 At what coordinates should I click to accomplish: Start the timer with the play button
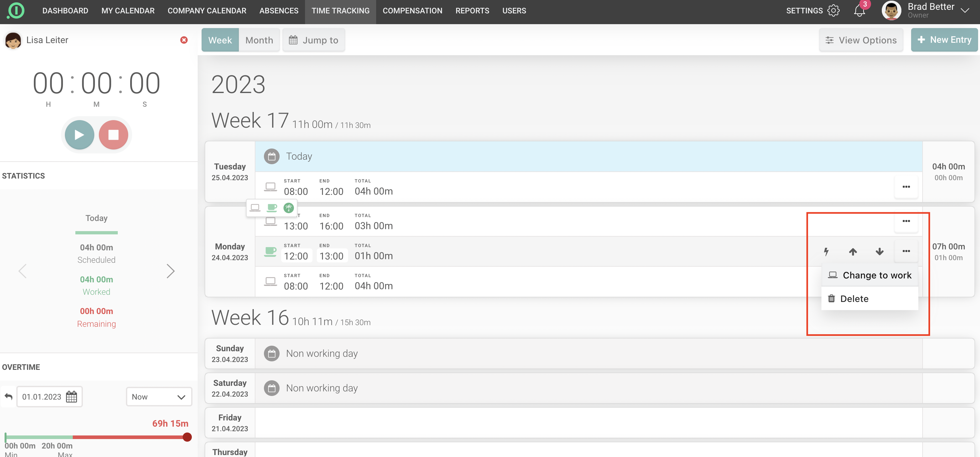click(79, 135)
